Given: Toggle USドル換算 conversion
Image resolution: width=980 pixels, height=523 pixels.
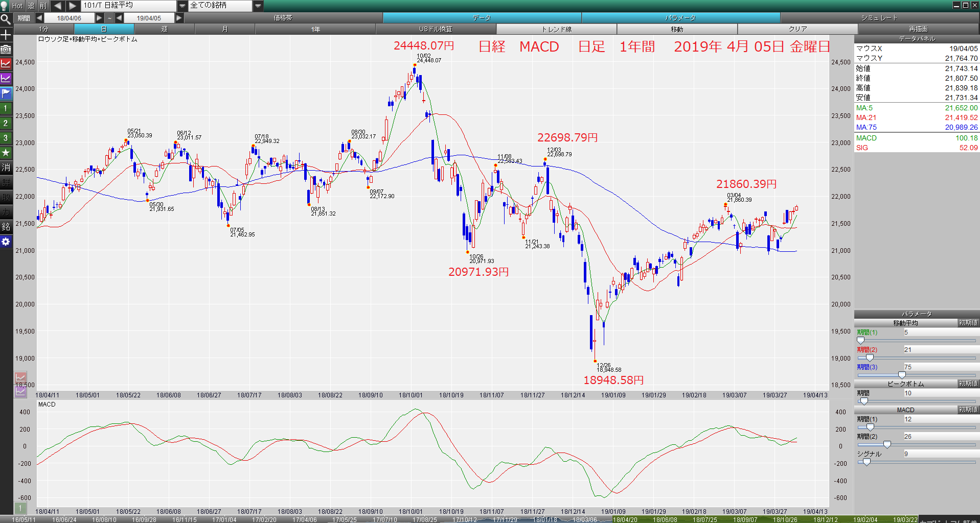Looking at the screenshot, I should tap(436, 29).
